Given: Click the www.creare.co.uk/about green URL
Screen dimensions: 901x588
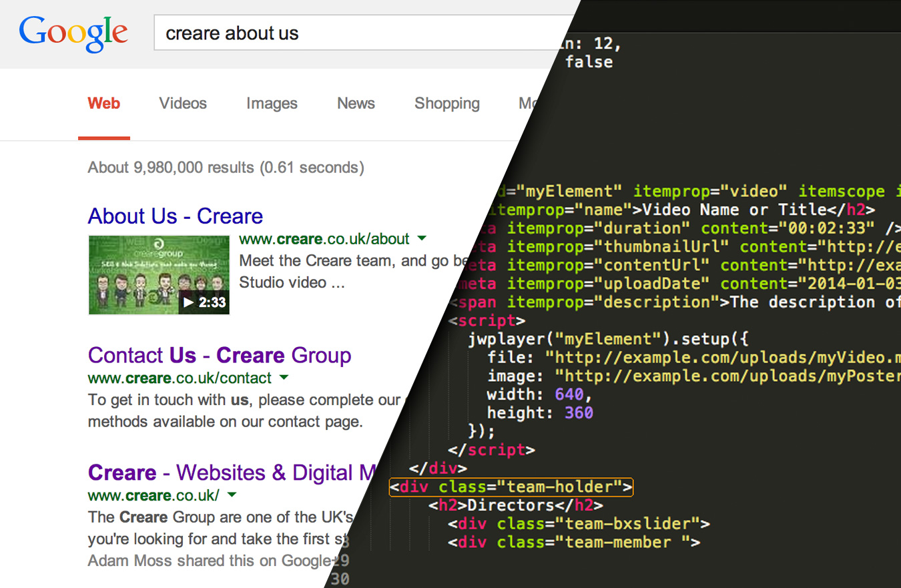Looking at the screenshot, I should click(x=324, y=239).
